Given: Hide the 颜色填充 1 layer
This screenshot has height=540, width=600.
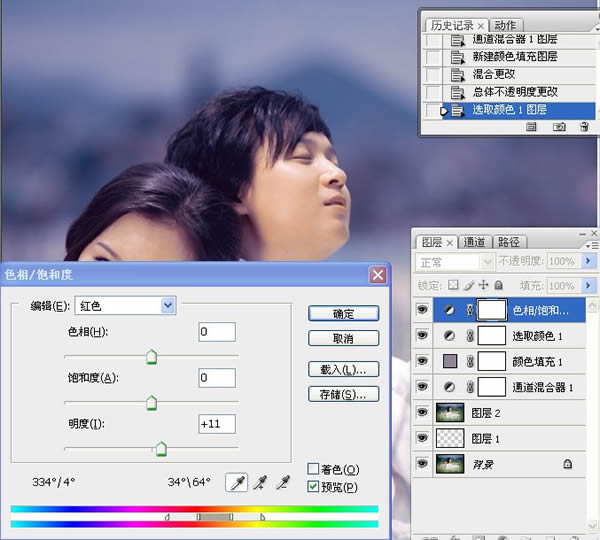Looking at the screenshot, I should (x=422, y=361).
